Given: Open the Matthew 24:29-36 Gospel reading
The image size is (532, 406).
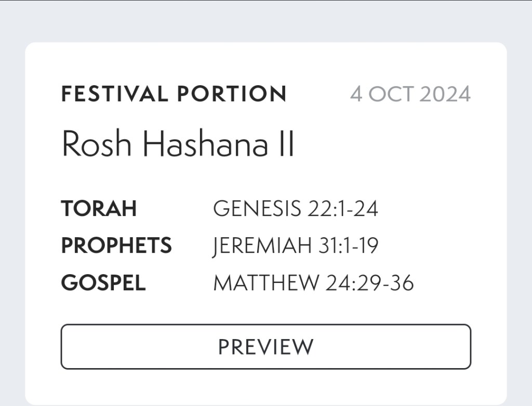Looking at the screenshot, I should coord(313,283).
